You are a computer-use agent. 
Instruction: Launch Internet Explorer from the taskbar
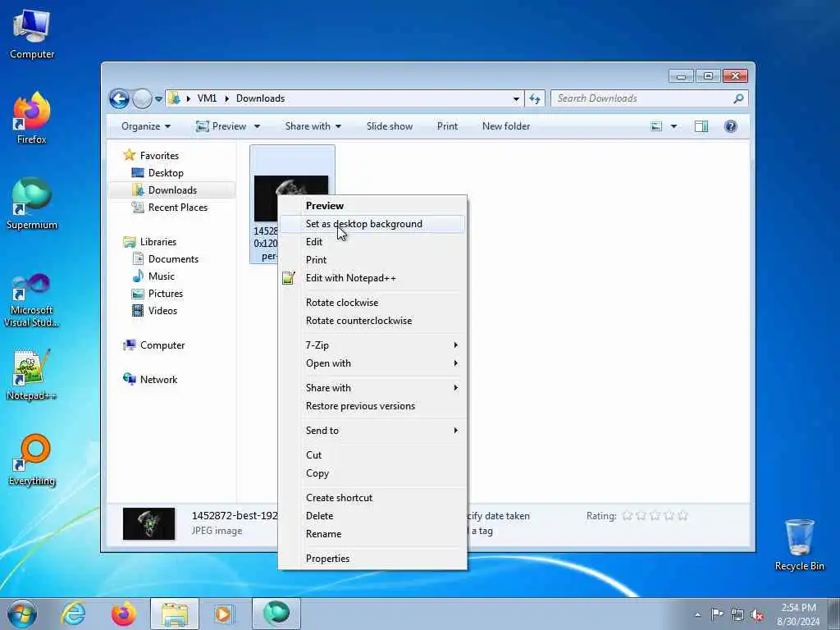coord(73,614)
